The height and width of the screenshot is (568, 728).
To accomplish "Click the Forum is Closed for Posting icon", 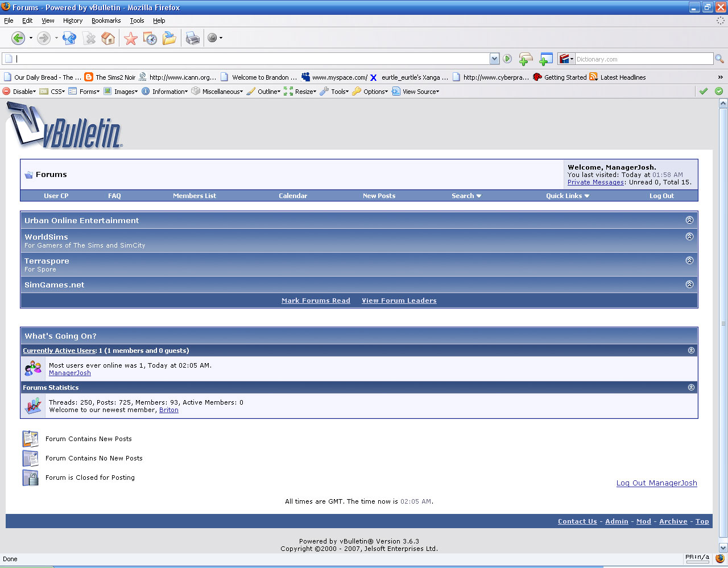I will 30,478.
